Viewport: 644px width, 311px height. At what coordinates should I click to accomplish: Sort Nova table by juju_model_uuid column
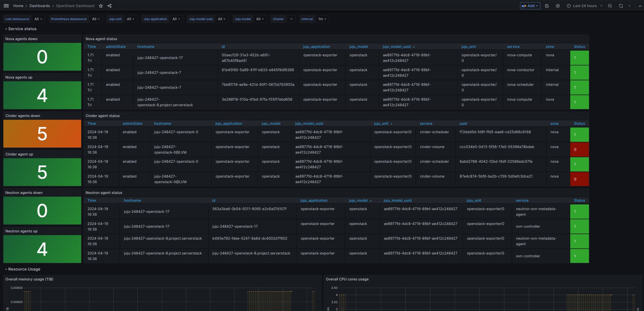point(396,47)
